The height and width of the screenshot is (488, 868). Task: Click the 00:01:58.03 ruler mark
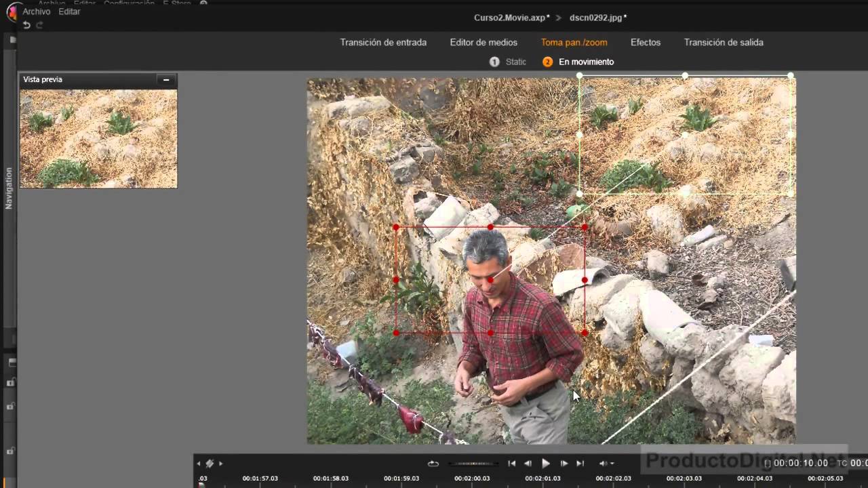[331, 479]
